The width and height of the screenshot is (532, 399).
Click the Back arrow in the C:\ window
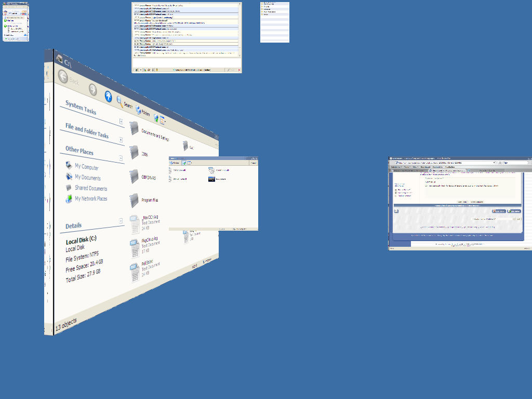tap(63, 77)
